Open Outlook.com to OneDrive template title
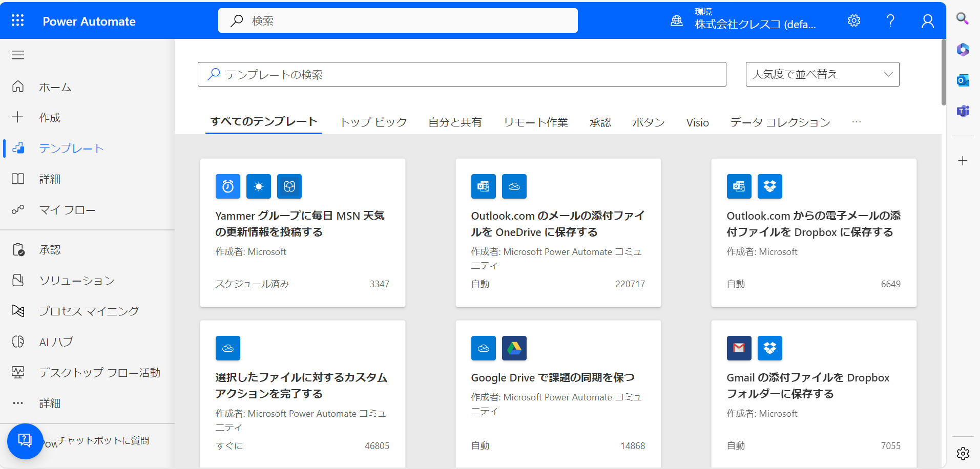 [x=558, y=224]
